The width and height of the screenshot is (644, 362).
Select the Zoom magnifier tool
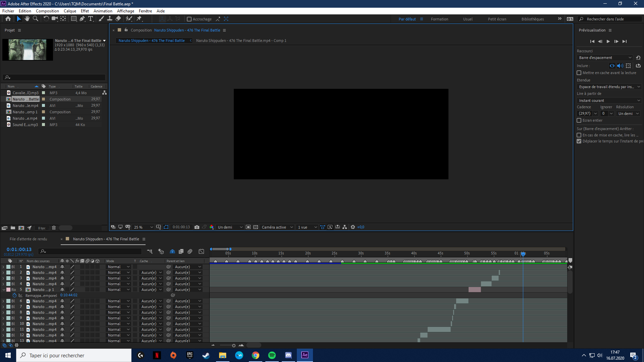click(36, 19)
